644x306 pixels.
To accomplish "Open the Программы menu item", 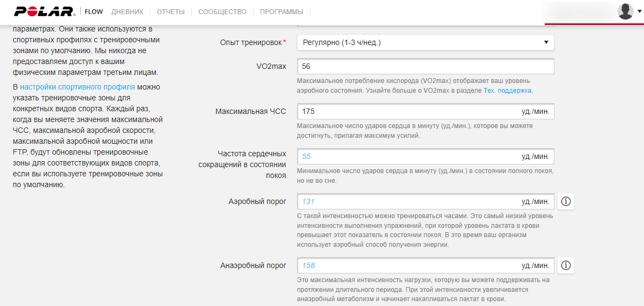I will pyautogui.click(x=281, y=11).
